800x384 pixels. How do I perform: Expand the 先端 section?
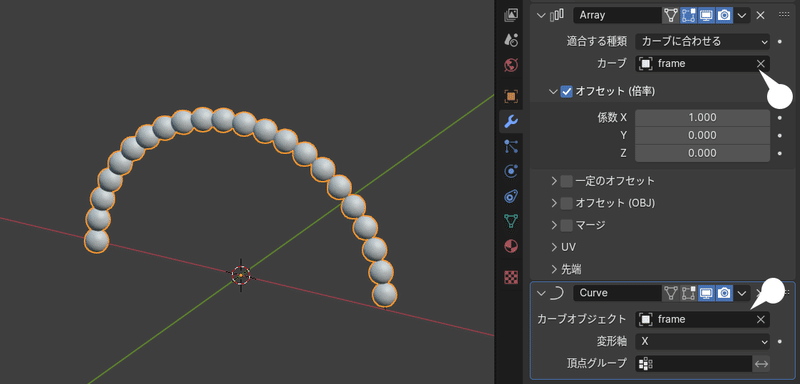pos(554,269)
